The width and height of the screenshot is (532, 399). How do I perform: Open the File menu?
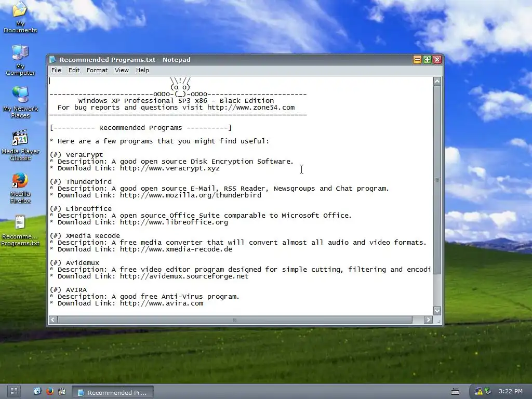(56, 70)
